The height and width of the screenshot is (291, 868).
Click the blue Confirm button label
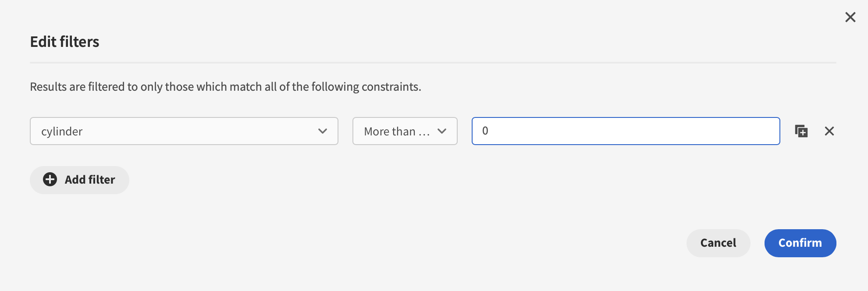click(x=800, y=243)
